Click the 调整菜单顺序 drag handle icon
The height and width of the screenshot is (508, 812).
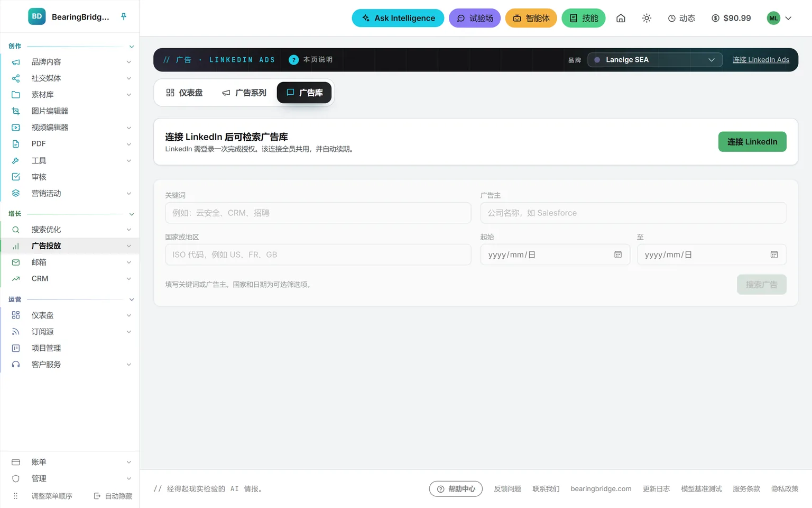16,496
